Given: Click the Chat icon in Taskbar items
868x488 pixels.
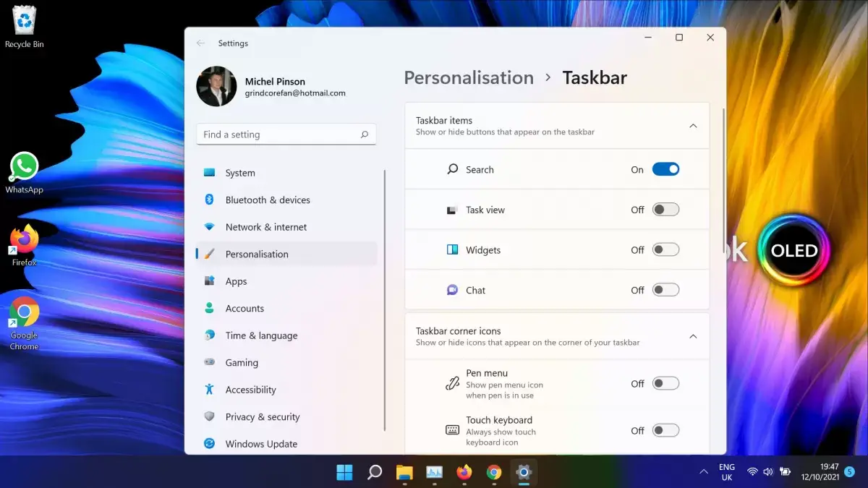Looking at the screenshot, I should pos(453,290).
